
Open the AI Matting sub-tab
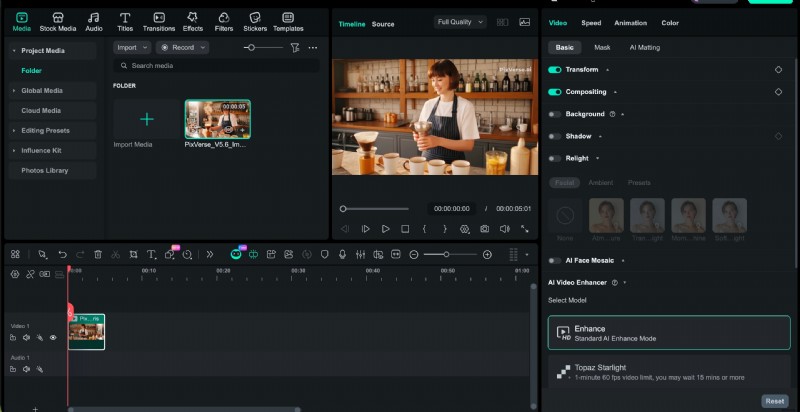click(644, 47)
